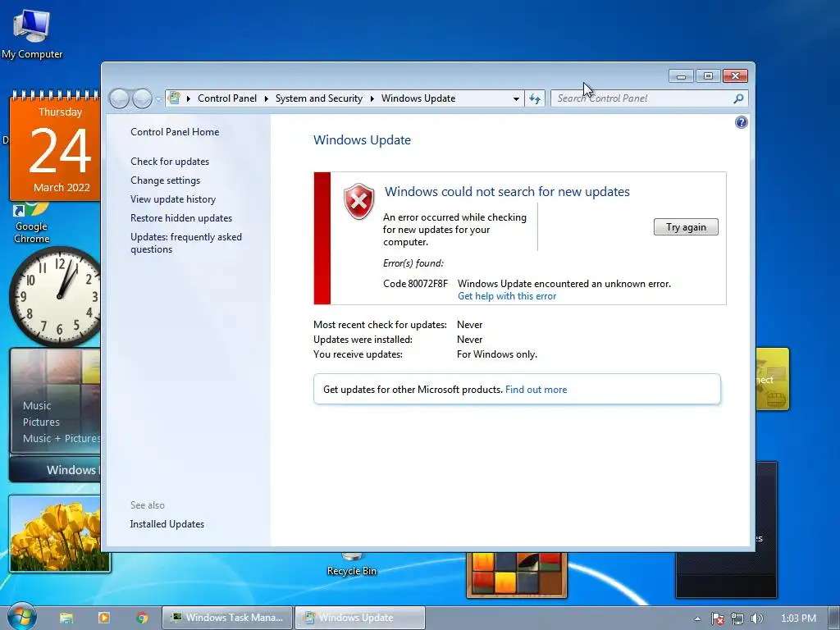Select Music in Media Center gadget
The width and height of the screenshot is (840, 630).
point(37,405)
